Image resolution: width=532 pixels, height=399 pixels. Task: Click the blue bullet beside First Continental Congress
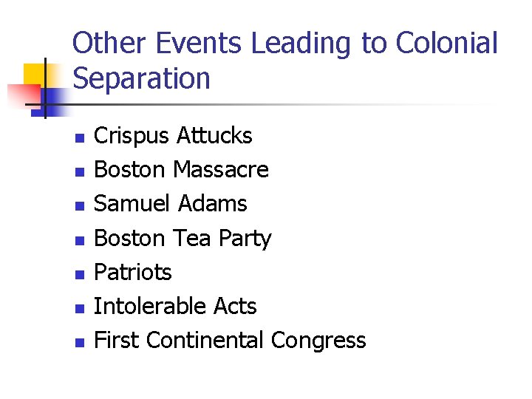(x=80, y=342)
